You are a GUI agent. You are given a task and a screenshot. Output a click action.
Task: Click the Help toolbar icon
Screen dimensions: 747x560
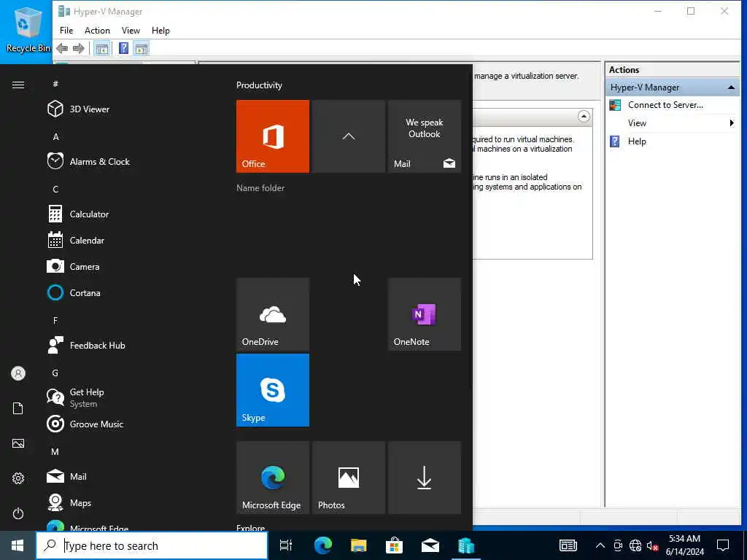tap(124, 49)
